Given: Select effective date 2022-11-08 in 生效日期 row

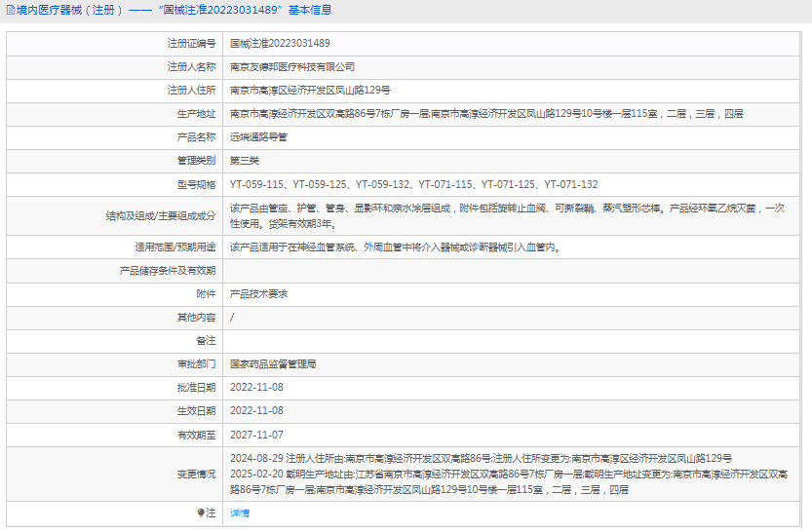Looking at the screenshot, I should pyautogui.click(x=256, y=410).
